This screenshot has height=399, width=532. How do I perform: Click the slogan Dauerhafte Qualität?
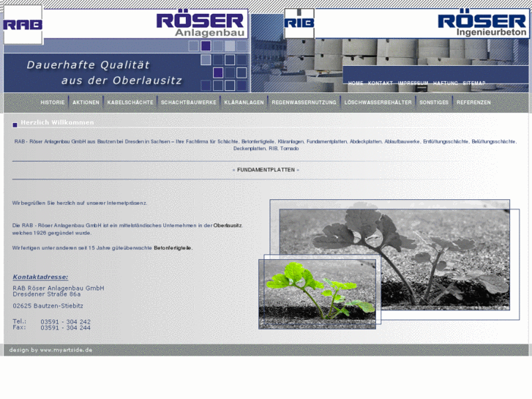[x=89, y=65]
